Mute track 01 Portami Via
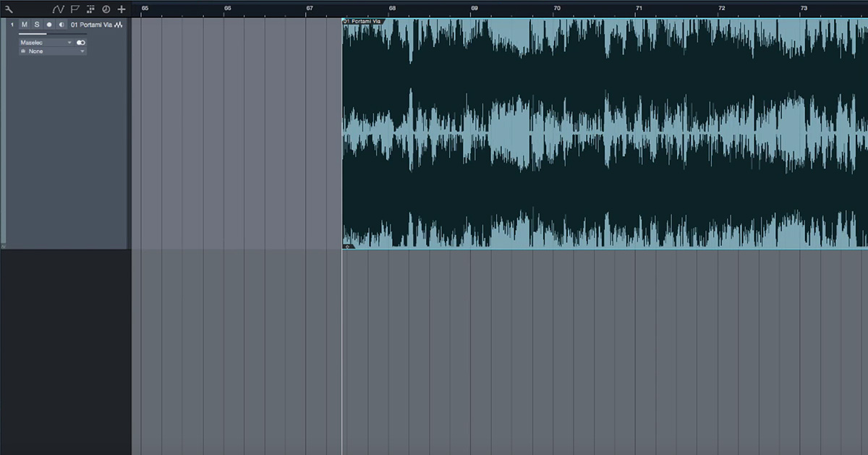This screenshot has height=455, width=868. [24, 25]
